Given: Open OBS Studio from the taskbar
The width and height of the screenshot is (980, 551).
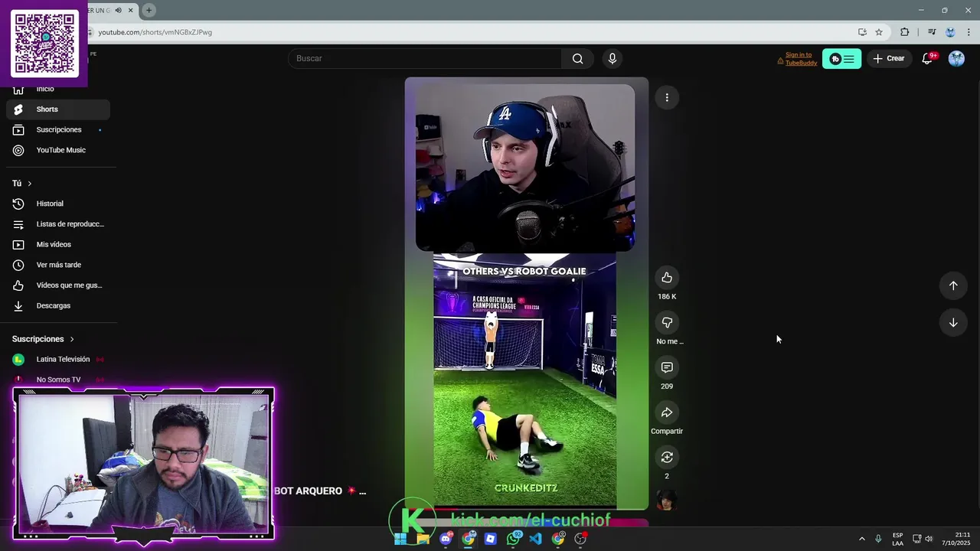Looking at the screenshot, I should 580,539.
